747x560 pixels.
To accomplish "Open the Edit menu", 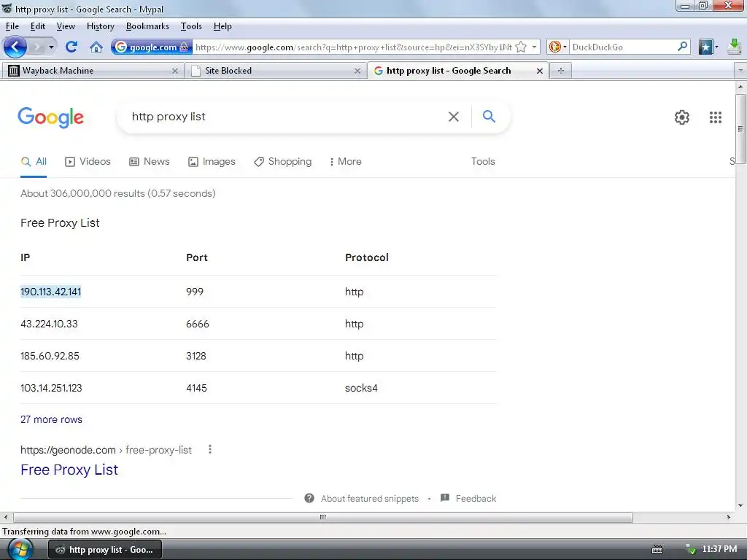I will click(x=38, y=26).
